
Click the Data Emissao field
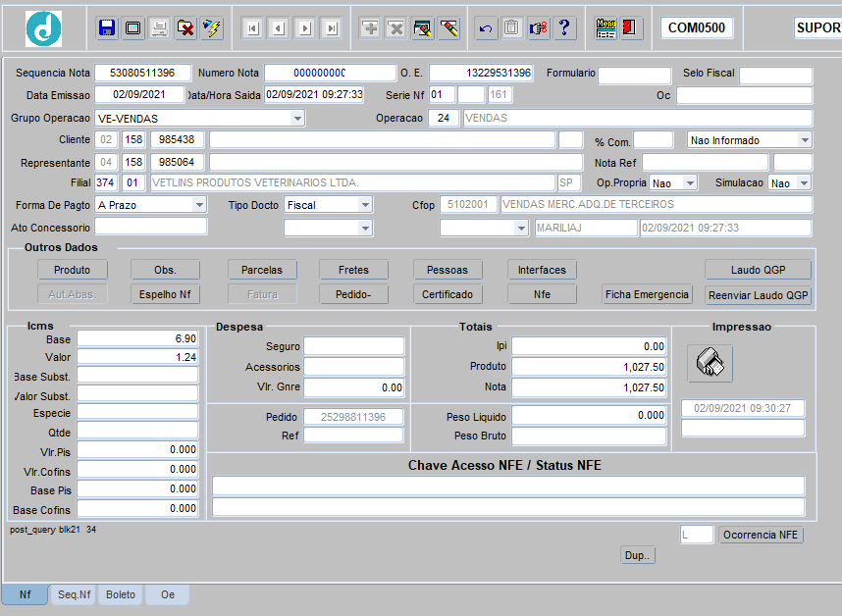pyautogui.click(x=139, y=94)
